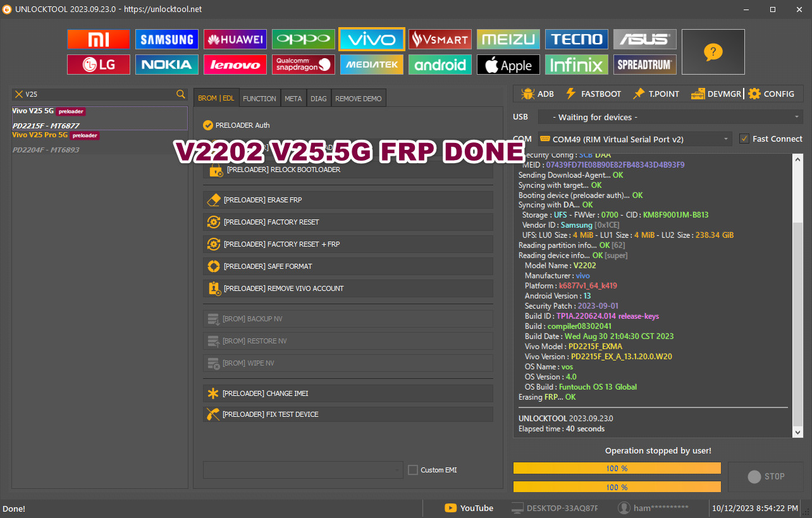Select Vivo V25 Pro 5G device entry

pos(99,142)
